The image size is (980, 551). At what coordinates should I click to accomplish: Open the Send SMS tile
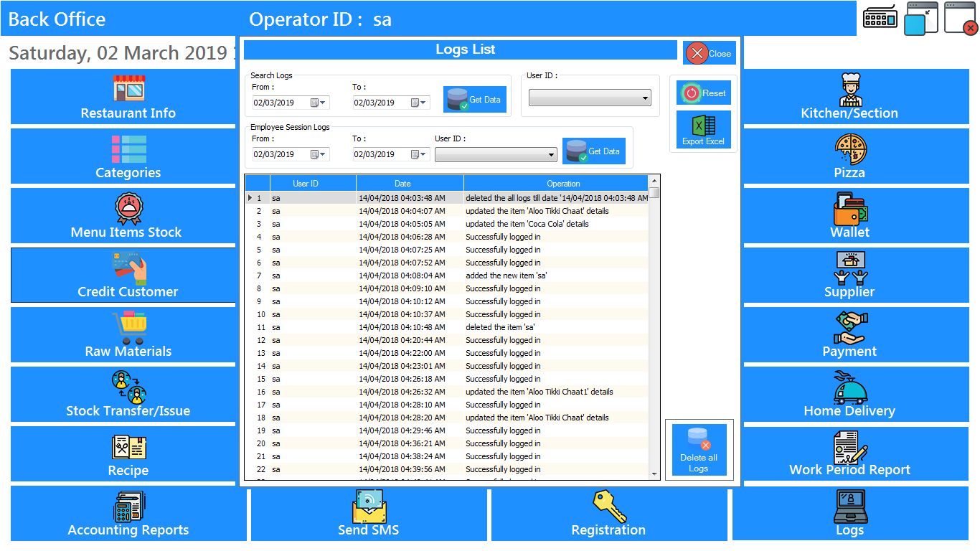point(368,514)
